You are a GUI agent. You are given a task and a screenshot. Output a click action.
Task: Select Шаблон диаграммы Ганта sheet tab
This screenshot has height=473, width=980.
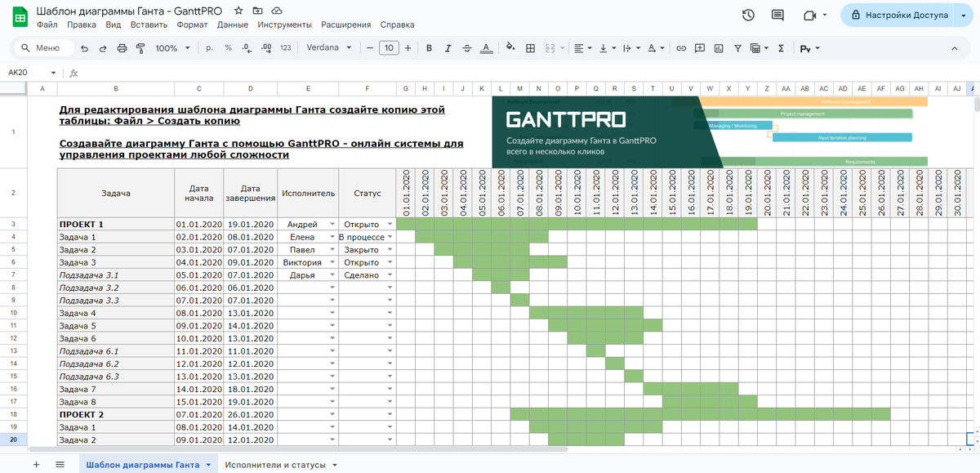point(148,465)
